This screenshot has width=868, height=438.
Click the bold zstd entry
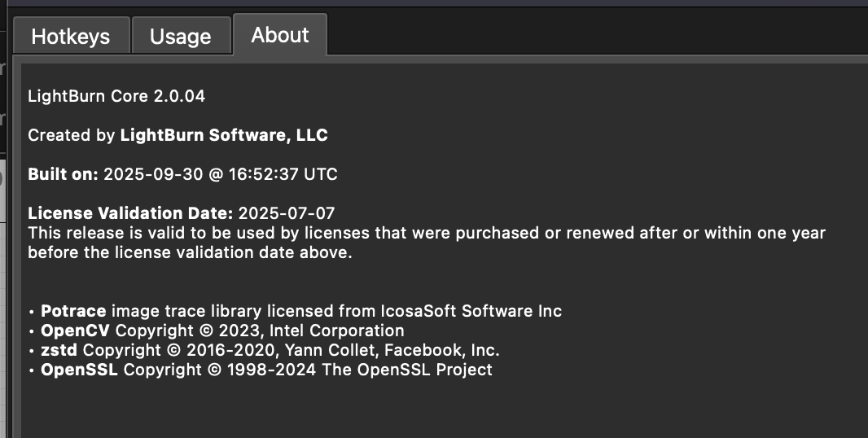click(x=59, y=350)
